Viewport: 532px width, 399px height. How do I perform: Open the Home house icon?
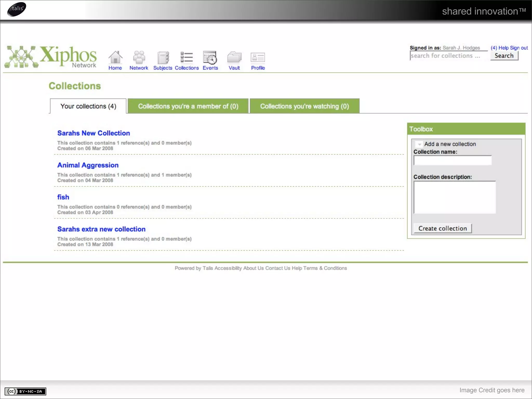tap(115, 57)
